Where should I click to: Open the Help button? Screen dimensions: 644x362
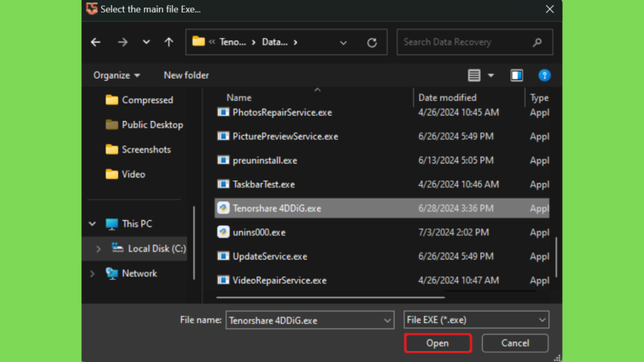click(544, 75)
